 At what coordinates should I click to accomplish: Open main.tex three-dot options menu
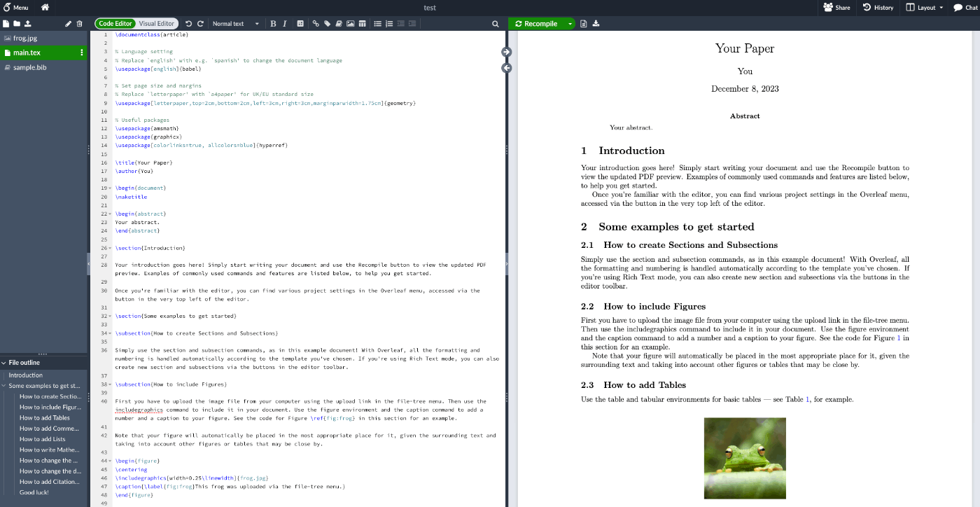[x=82, y=53]
